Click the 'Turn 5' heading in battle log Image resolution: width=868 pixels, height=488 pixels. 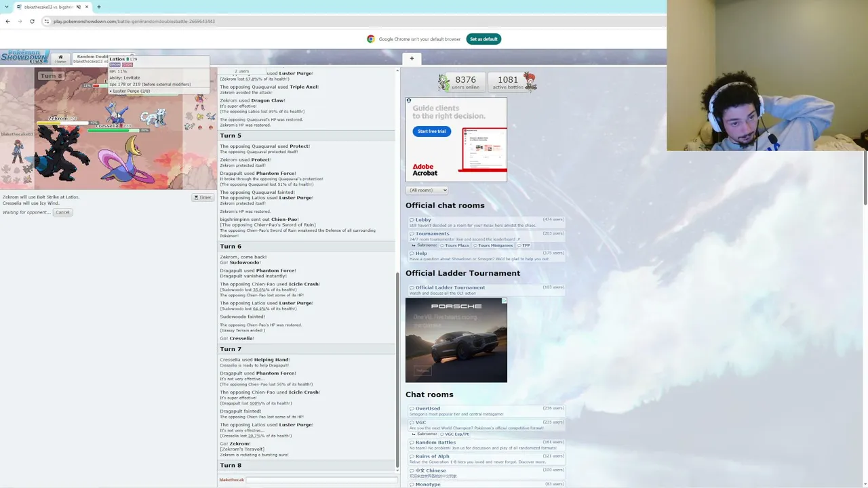coord(231,136)
